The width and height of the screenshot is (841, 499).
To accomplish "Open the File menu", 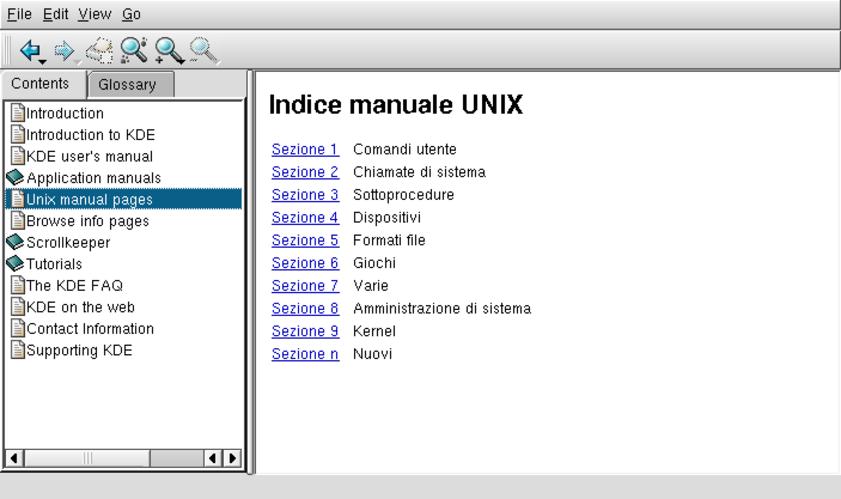I will tap(19, 14).
